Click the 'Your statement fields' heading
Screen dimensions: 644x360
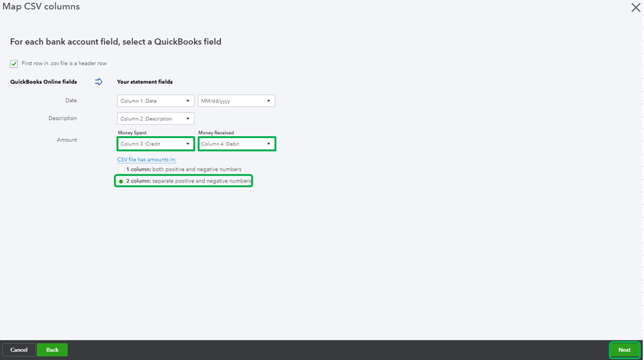(144, 82)
